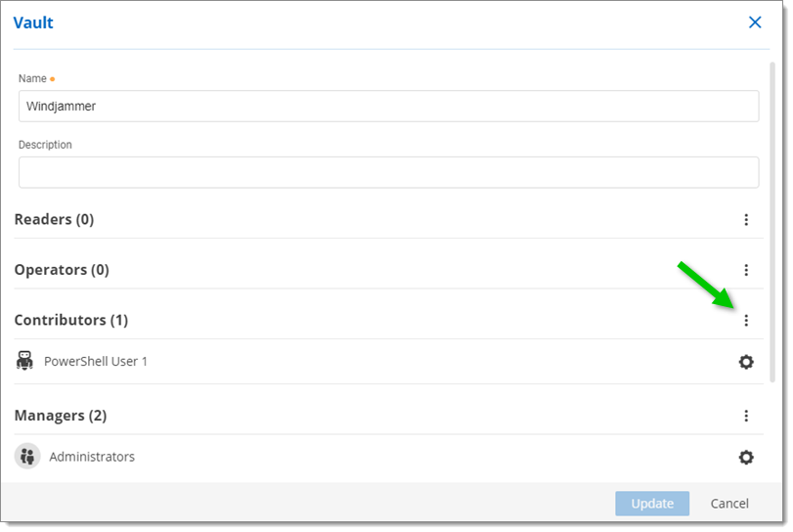Viewport: 793px width, 532px height.
Task: Edit the vault Name field
Action: coord(388,107)
